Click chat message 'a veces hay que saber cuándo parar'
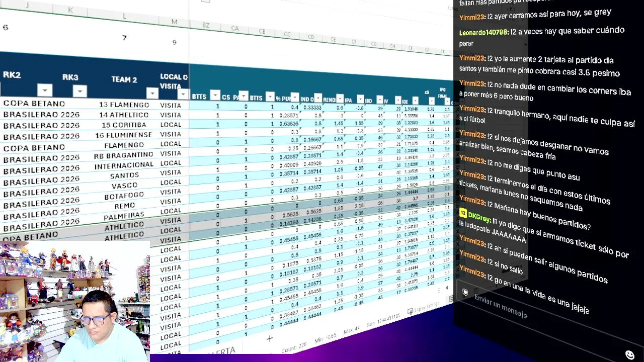The height and width of the screenshot is (362, 644). point(542,36)
